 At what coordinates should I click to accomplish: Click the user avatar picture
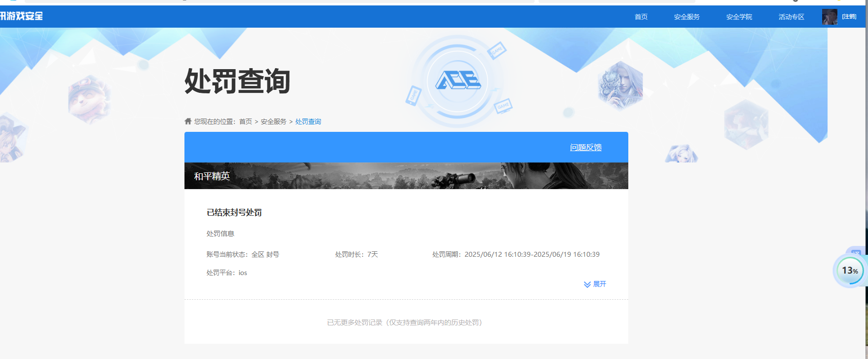(830, 17)
